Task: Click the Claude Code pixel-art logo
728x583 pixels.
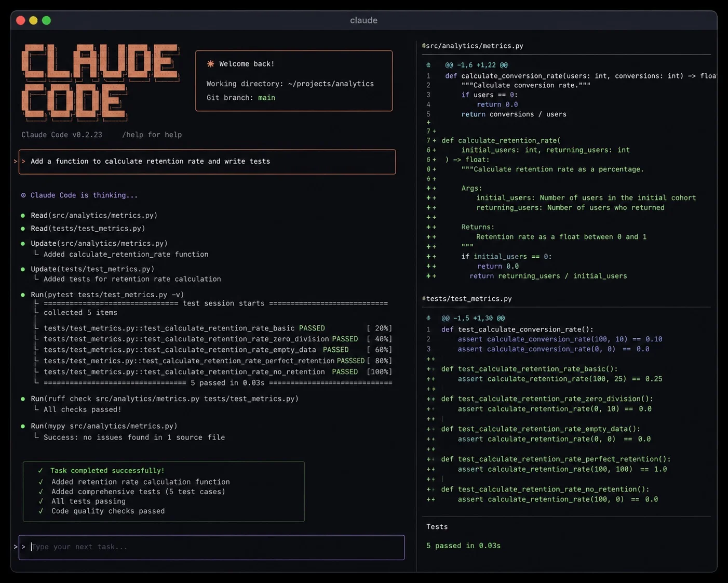Action: 100,82
